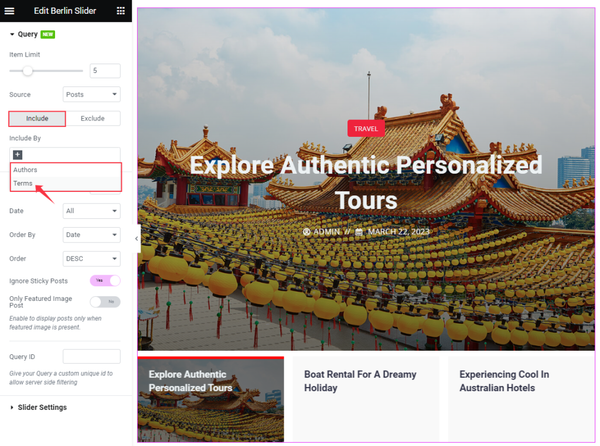This screenshot has height=446, width=600.
Task: Click the user icon beside ADMIN
Action: point(307,232)
